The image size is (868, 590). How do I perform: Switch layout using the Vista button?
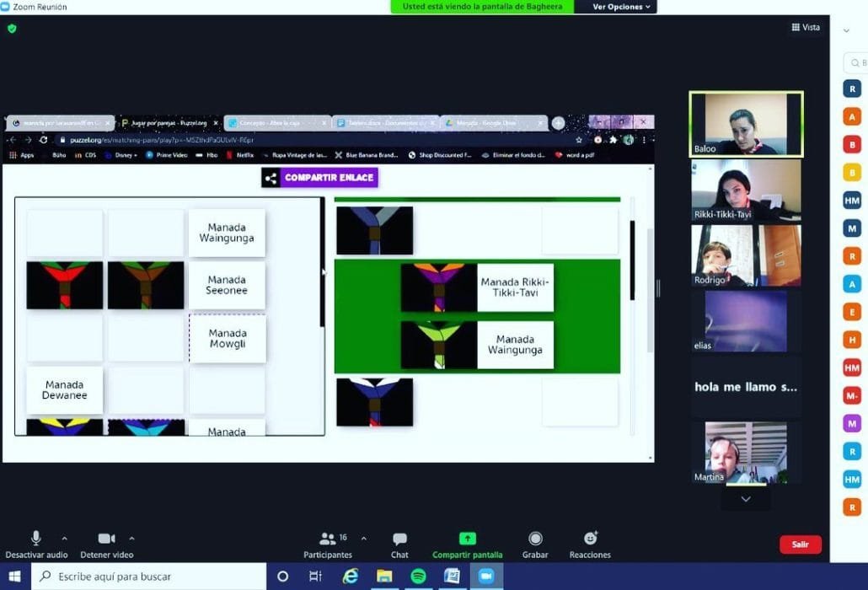[806, 27]
